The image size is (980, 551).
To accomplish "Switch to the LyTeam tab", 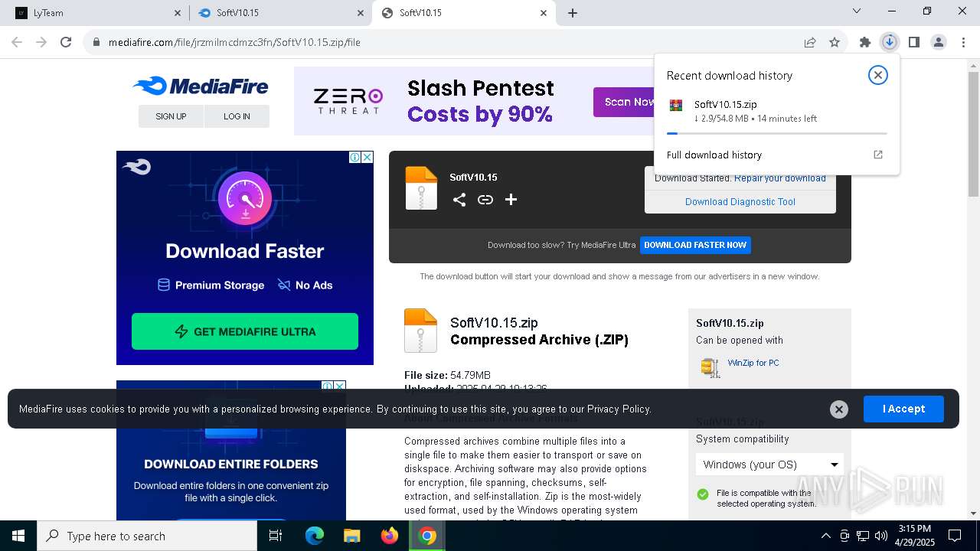I will point(95,13).
